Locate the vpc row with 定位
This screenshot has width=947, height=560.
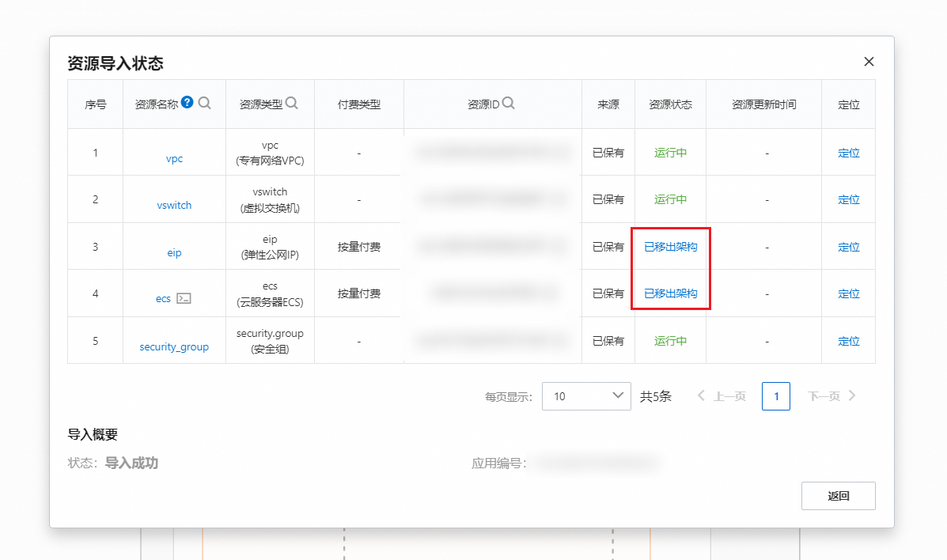click(849, 153)
